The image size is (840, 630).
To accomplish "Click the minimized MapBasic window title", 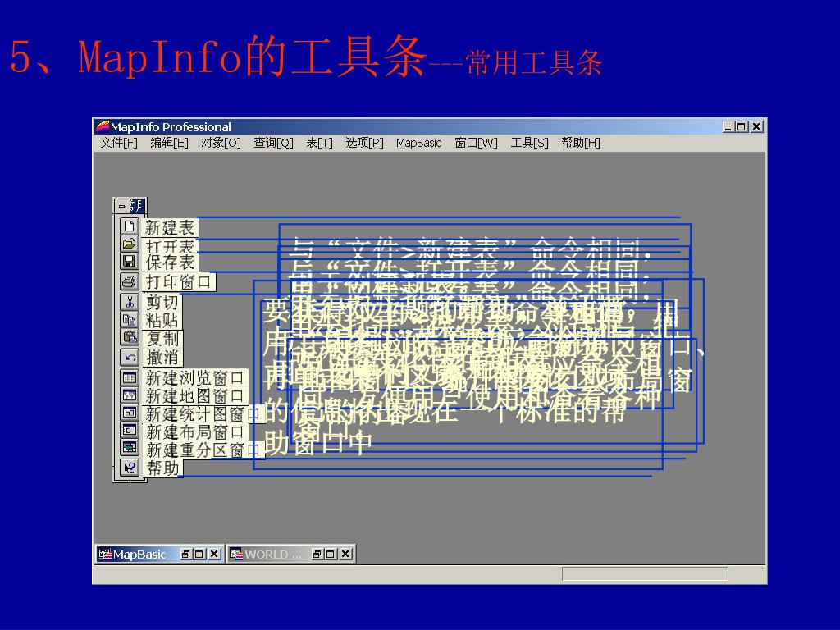I will click(139, 555).
